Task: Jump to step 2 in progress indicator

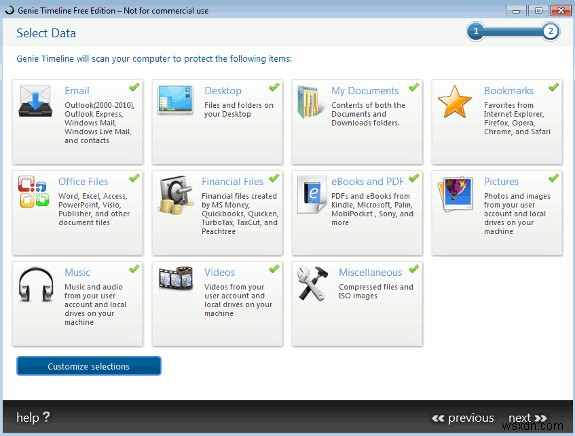Action: tap(550, 31)
